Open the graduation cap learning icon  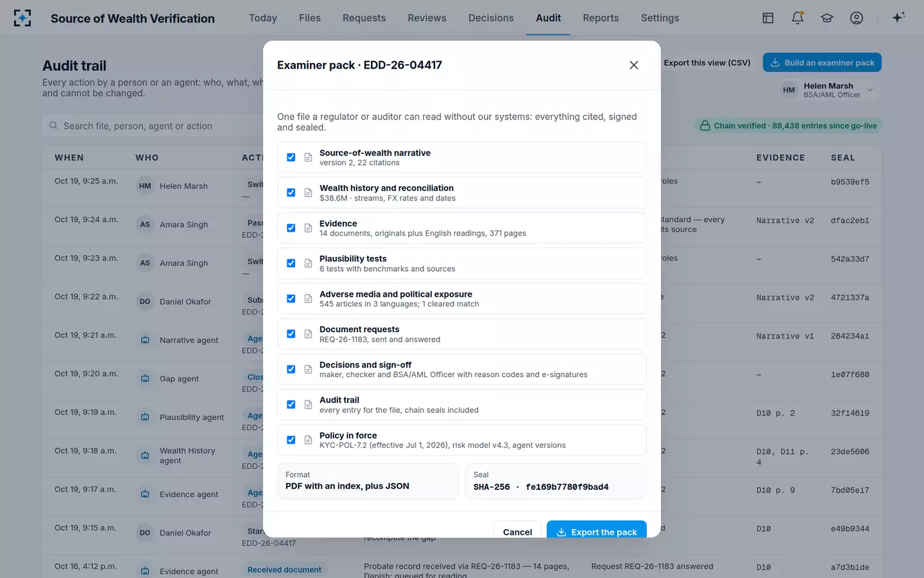point(827,18)
